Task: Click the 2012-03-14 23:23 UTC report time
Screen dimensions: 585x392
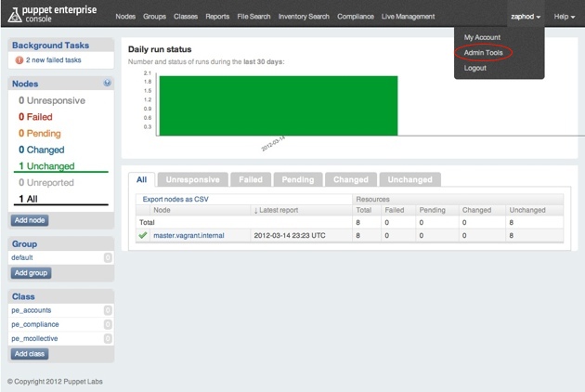Action: click(x=290, y=235)
